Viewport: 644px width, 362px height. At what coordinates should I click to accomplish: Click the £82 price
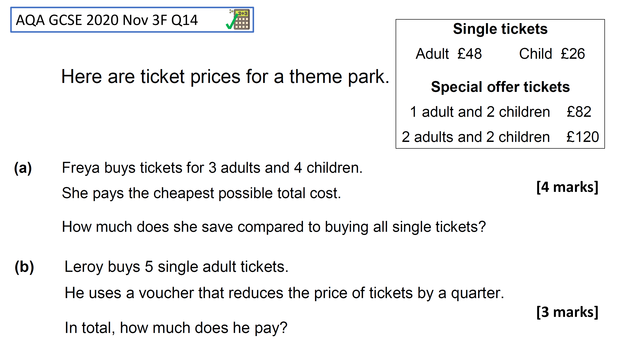[x=579, y=112]
